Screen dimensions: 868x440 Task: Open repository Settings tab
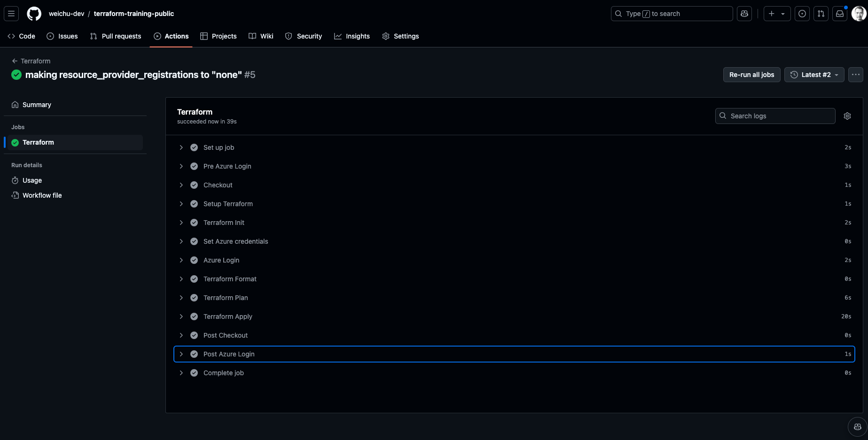click(x=400, y=36)
